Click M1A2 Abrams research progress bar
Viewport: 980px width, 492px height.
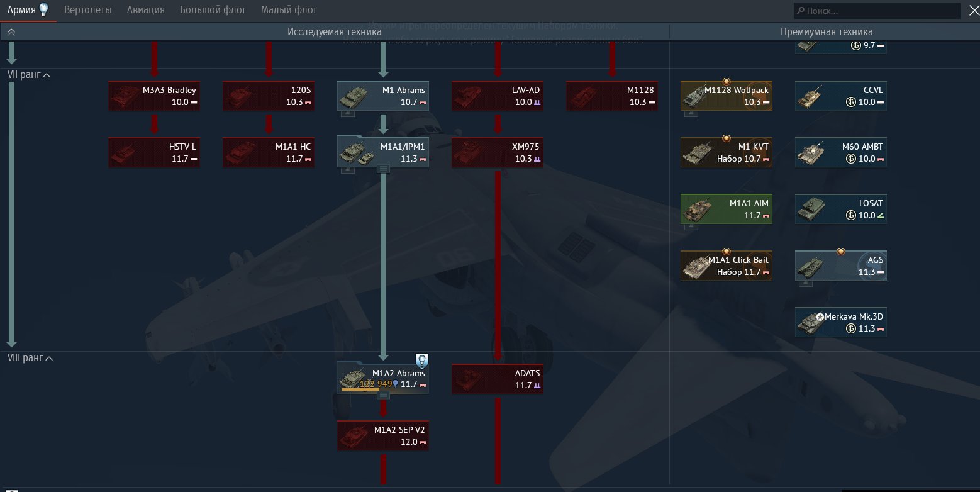tap(360, 389)
